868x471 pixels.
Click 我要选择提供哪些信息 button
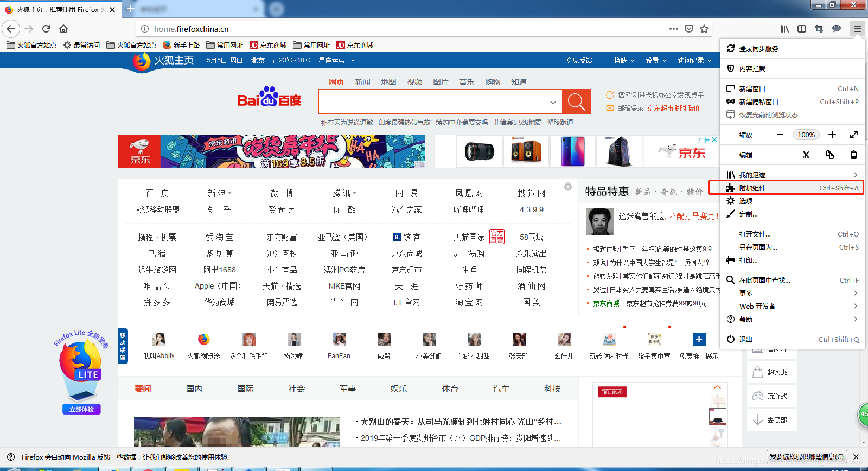(x=807, y=456)
